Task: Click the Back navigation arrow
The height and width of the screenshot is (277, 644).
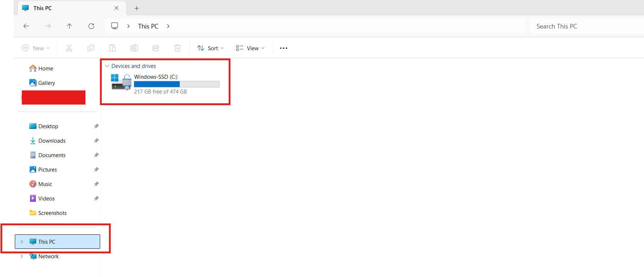Action: coord(26,26)
